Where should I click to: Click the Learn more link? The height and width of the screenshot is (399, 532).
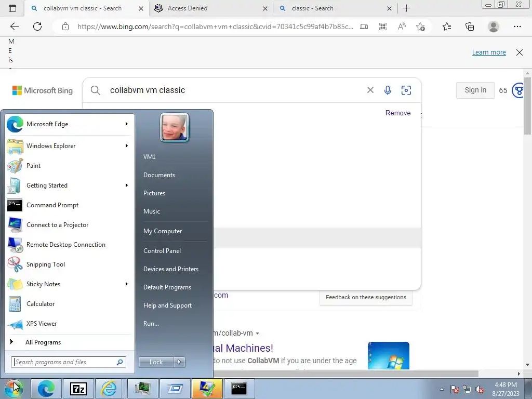(489, 52)
